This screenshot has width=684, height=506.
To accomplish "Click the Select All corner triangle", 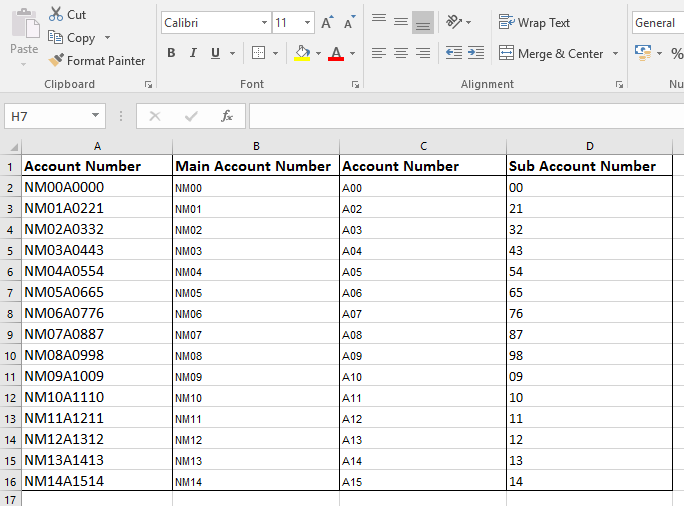I will point(14,147).
